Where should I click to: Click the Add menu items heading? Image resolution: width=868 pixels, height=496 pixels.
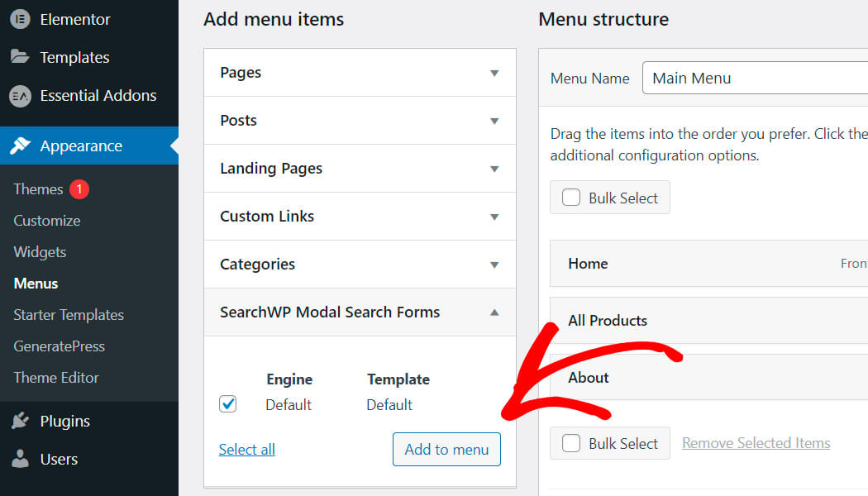click(274, 19)
